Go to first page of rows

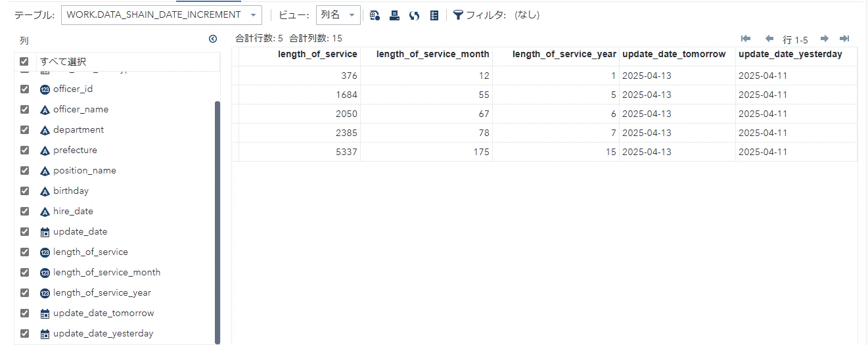pos(745,39)
